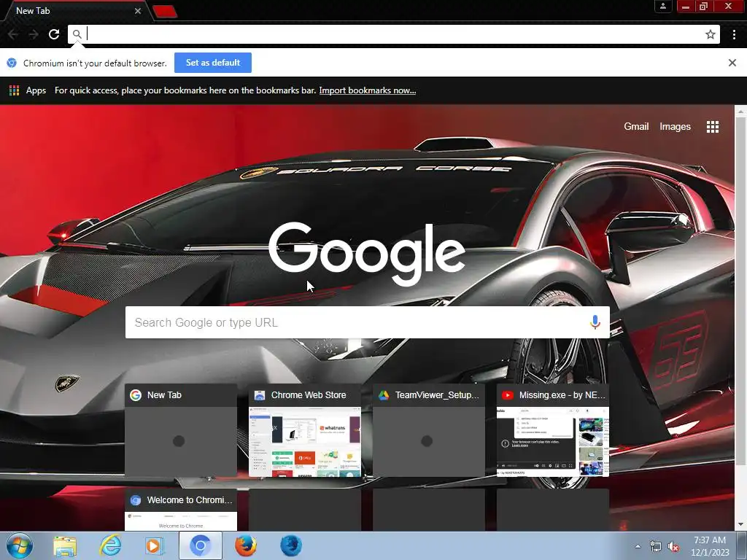Image resolution: width=747 pixels, height=560 pixels.
Task: Click the scrollbar up arrow
Action: click(x=740, y=111)
